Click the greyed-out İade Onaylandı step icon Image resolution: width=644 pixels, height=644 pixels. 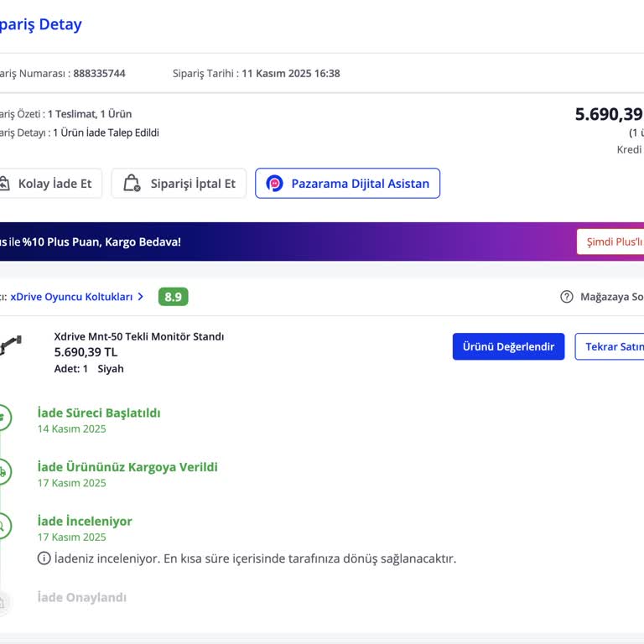pyautogui.click(x=3, y=600)
